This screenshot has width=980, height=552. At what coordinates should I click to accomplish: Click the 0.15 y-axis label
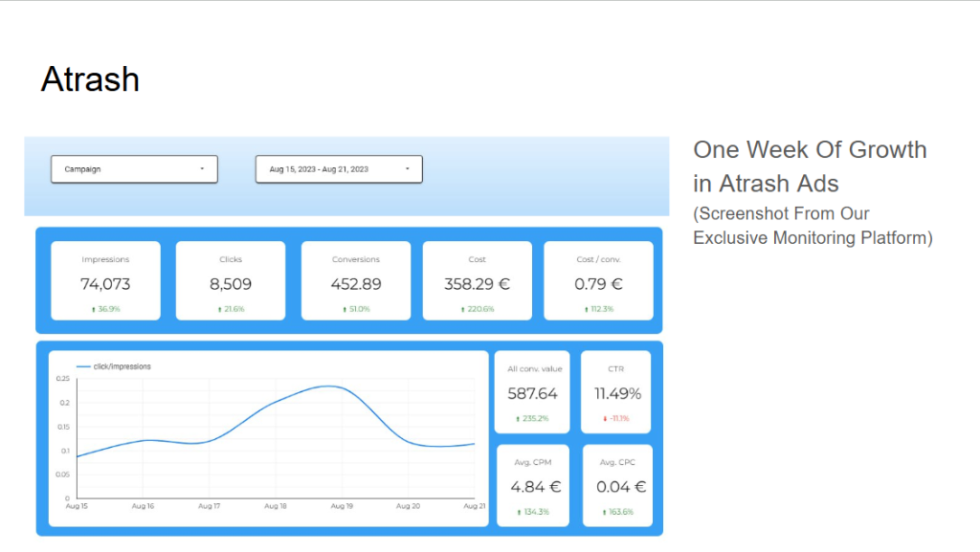[63, 427]
